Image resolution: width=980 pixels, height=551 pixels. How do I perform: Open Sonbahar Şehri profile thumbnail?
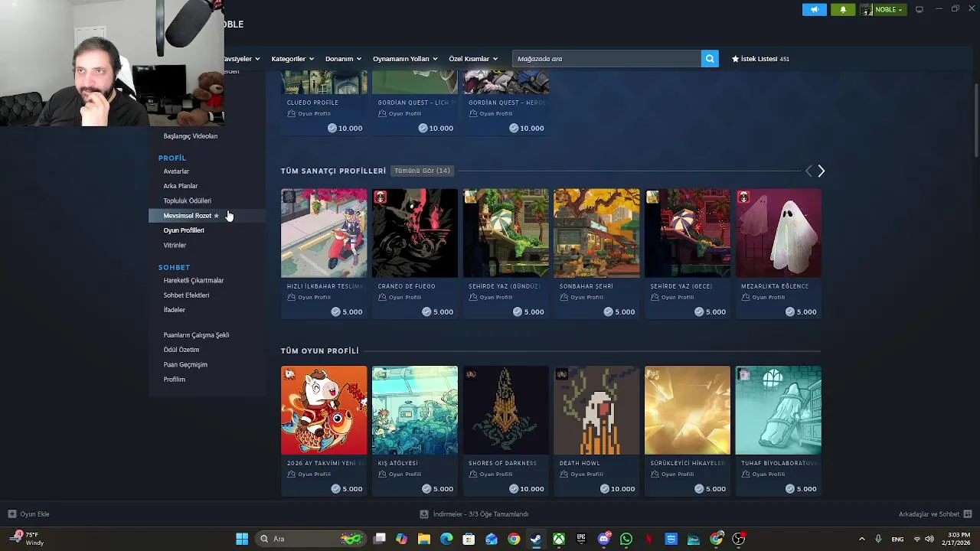tap(596, 233)
